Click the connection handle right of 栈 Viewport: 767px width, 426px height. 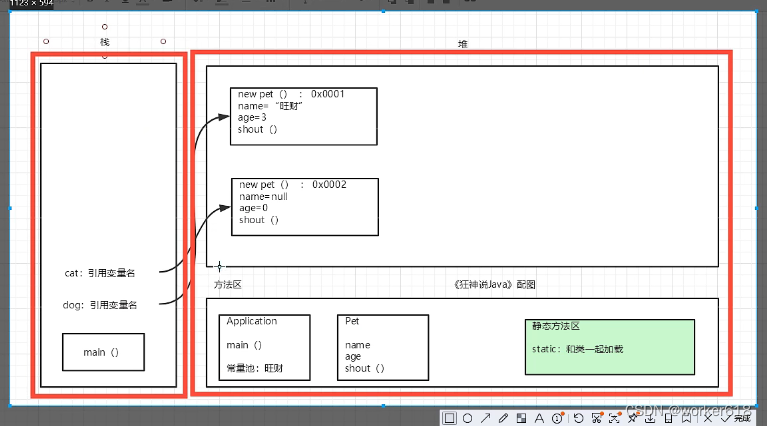pyautogui.click(x=163, y=42)
